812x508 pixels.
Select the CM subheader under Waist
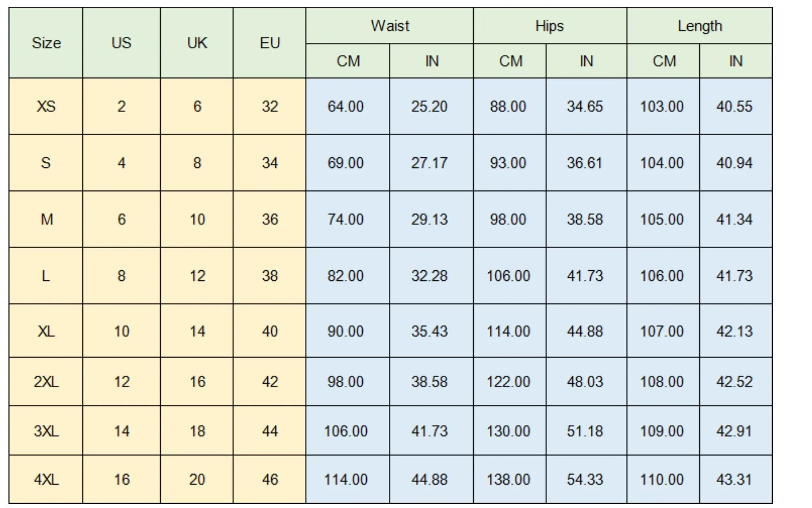(348, 61)
